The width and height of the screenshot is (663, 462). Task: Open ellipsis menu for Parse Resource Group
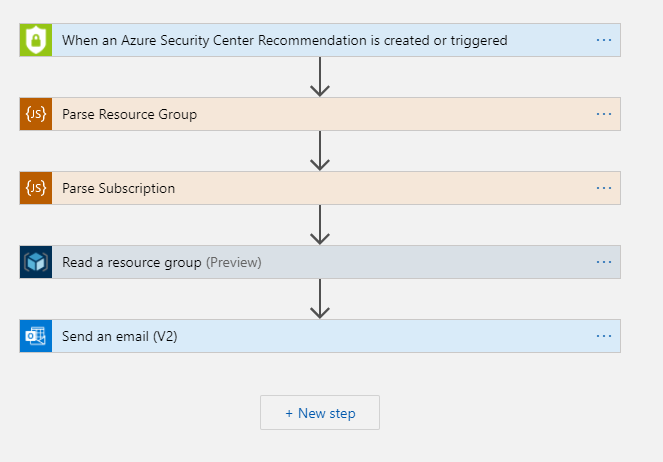(604, 114)
